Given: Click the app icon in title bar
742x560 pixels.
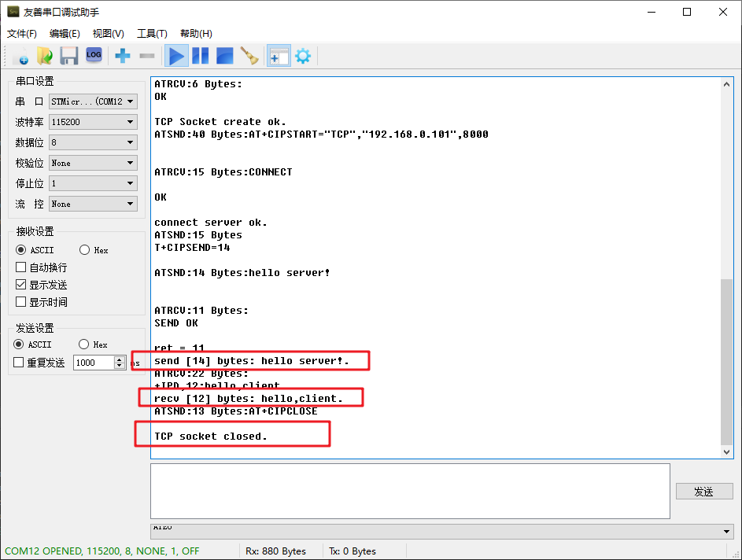Looking at the screenshot, I should (13, 12).
